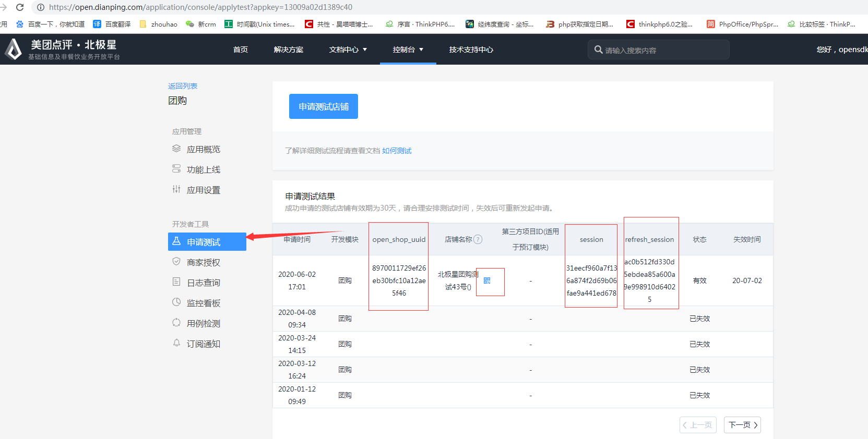Viewport: 868px width, 439px height.
Task: Show help tooltip beside 店铺名称 header
Action: point(478,239)
